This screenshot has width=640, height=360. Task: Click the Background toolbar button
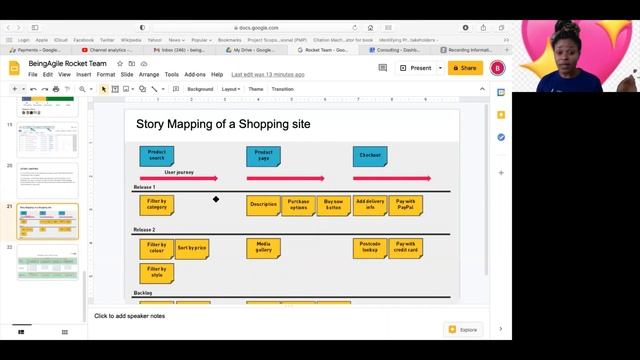pos(200,89)
